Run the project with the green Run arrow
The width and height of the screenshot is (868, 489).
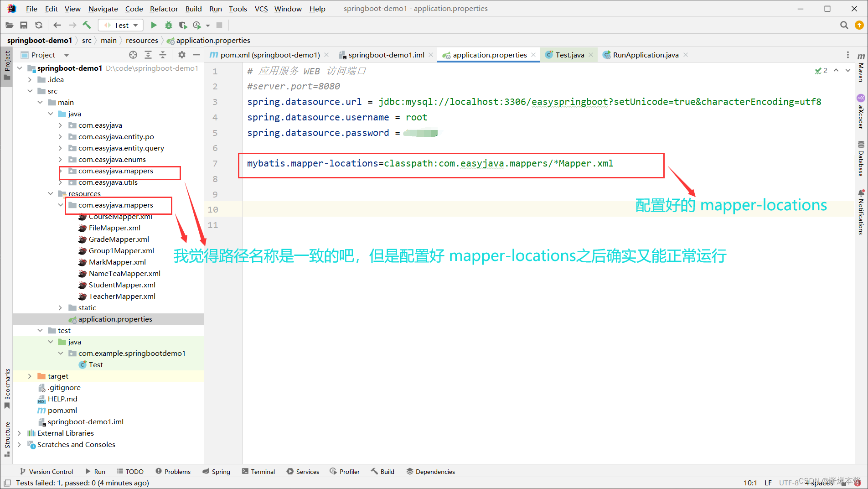(154, 25)
